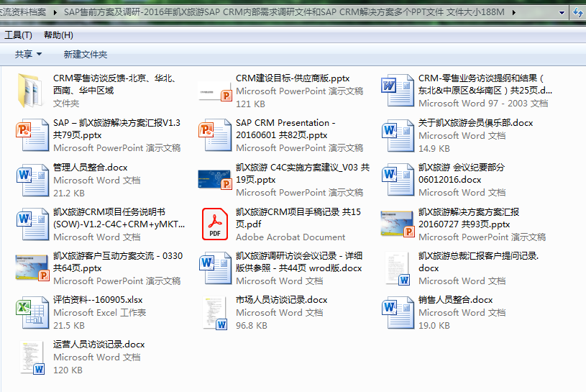The width and height of the screenshot is (586, 392).
Task: Select file name 凯X旅游总裁汇报客户提问记录
Action: [478, 262]
